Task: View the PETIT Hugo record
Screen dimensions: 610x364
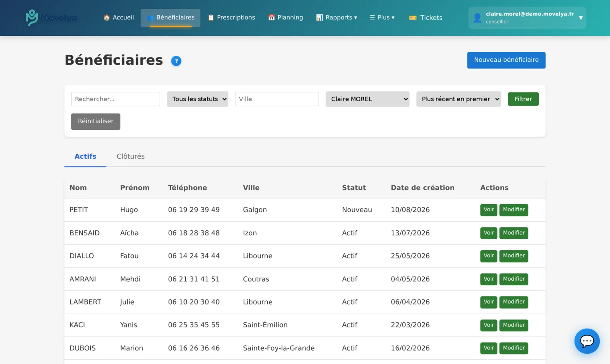Action: click(x=489, y=210)
